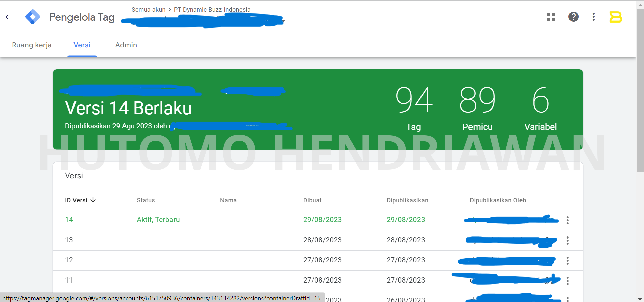Click the 29/08/2023 Dipublikasikan date in row 14
The height and width of the screenshot is (302, 644).
[x=406, y=220]
